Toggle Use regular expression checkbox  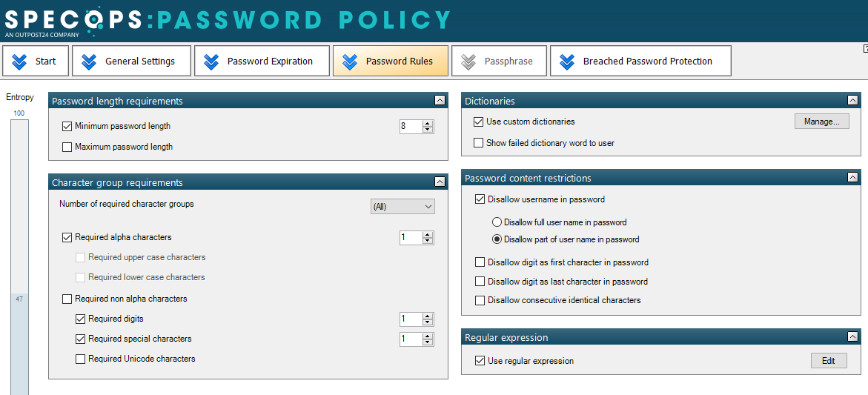(480, 361)
